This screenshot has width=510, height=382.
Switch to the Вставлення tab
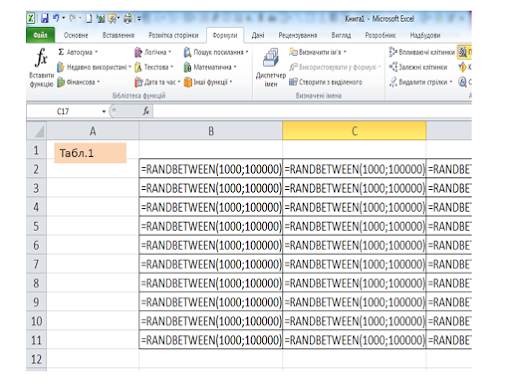pos(118,35)
